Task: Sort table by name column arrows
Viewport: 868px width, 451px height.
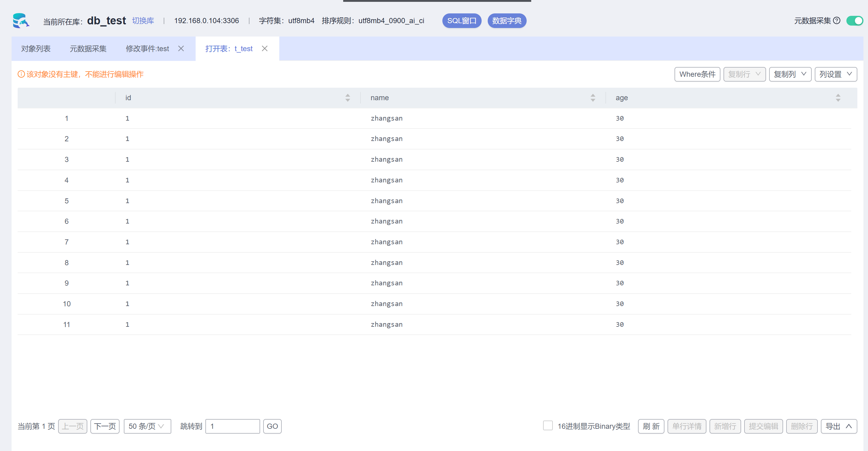Action: click(x=593, y=98)
